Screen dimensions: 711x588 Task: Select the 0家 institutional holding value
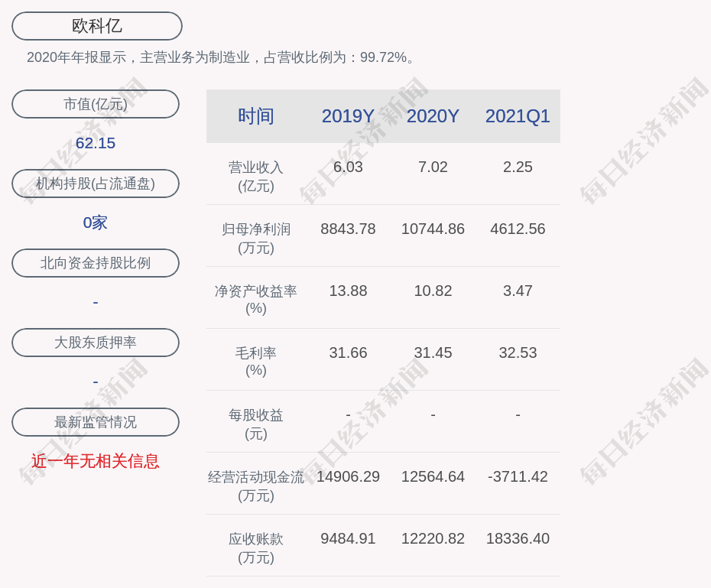(x=96, y=223)
